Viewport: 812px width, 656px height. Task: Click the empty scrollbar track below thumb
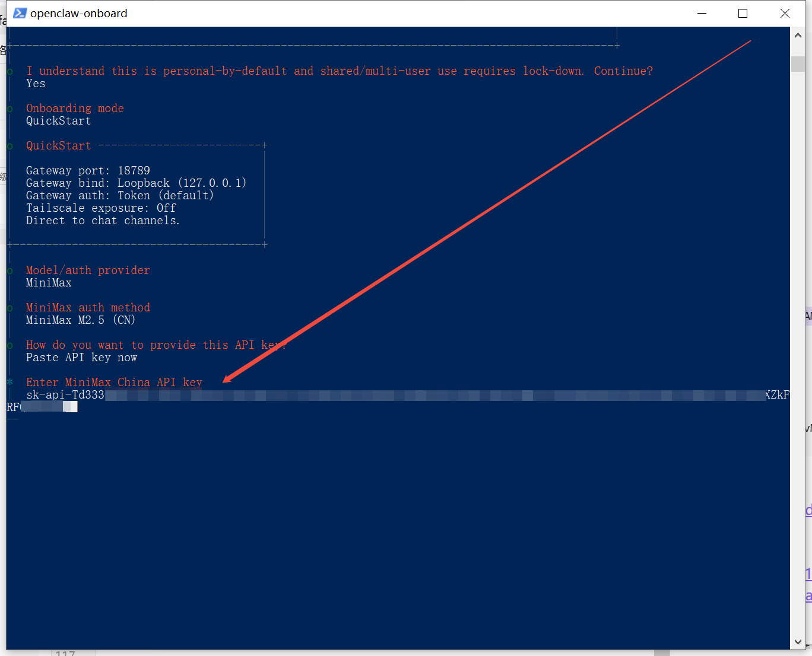(x=798, y=356)
